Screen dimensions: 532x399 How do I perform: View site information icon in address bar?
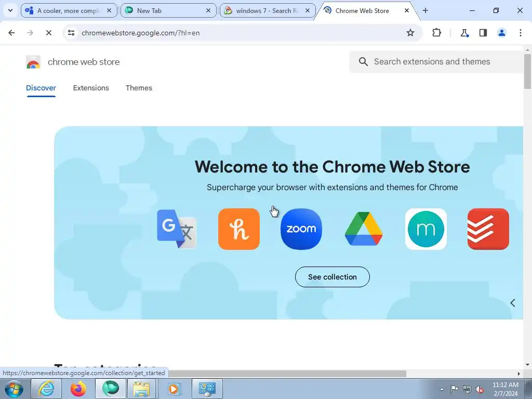tap(71, 33)
